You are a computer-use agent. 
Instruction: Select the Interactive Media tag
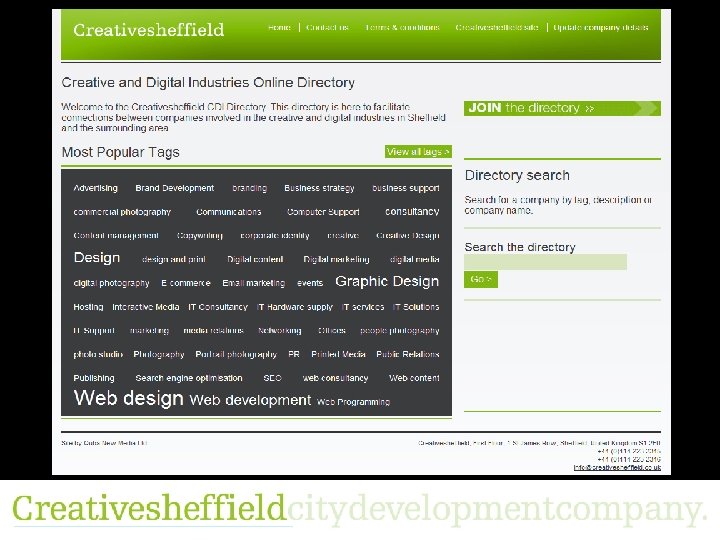point(146,307)
